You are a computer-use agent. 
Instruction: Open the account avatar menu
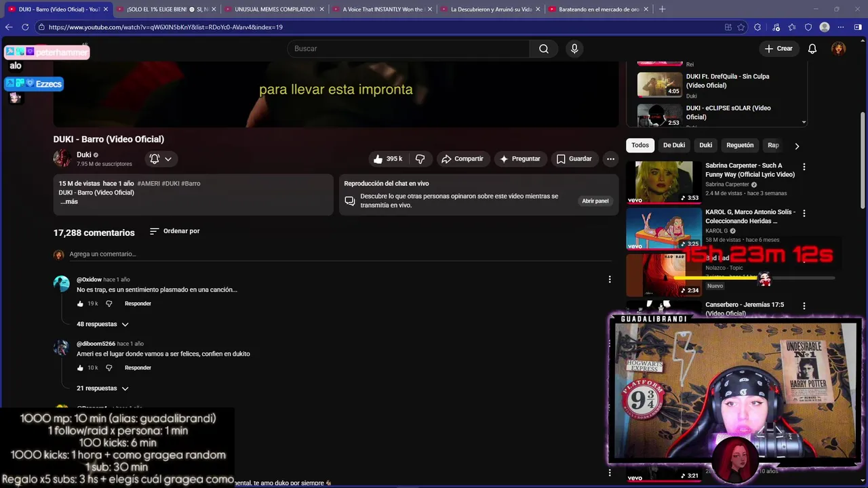pos(839,49)
